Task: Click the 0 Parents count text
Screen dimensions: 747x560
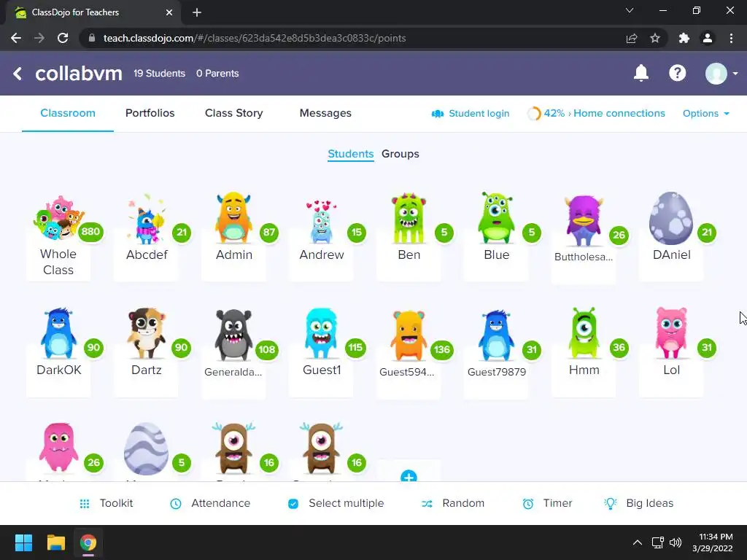Action: tap(217, 74)
